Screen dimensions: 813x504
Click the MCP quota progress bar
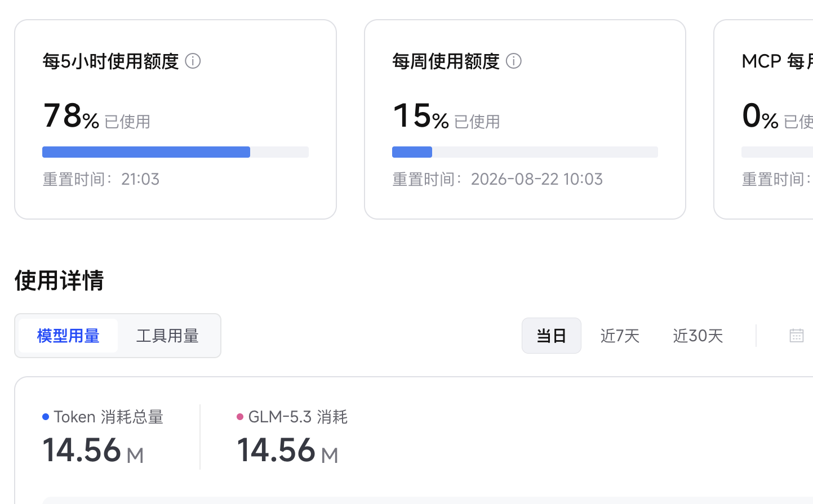tap(777, 152)
